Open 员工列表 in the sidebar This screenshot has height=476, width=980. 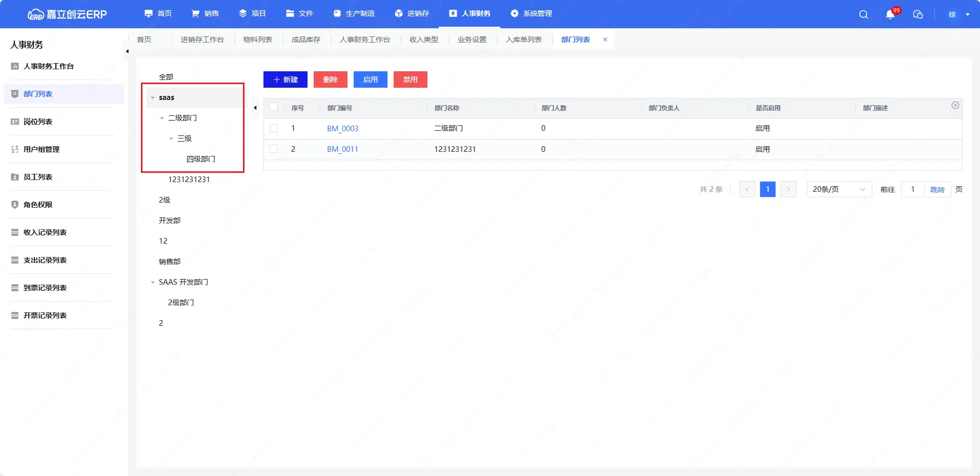click(x=38, y=177)
